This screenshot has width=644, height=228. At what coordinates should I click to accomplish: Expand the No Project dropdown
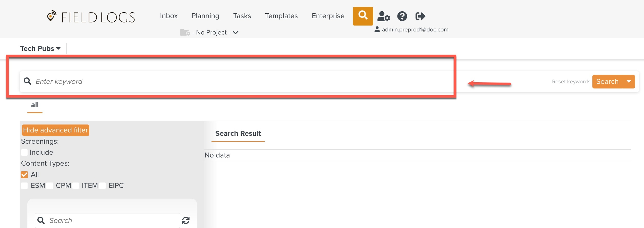pos(215,32)
